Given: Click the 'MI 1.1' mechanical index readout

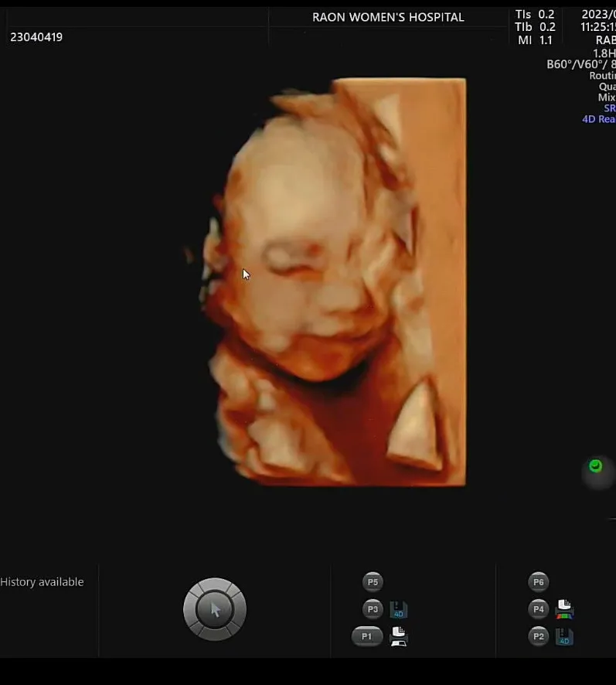Looking at the screenshot, I should click(x=535, y=40).
